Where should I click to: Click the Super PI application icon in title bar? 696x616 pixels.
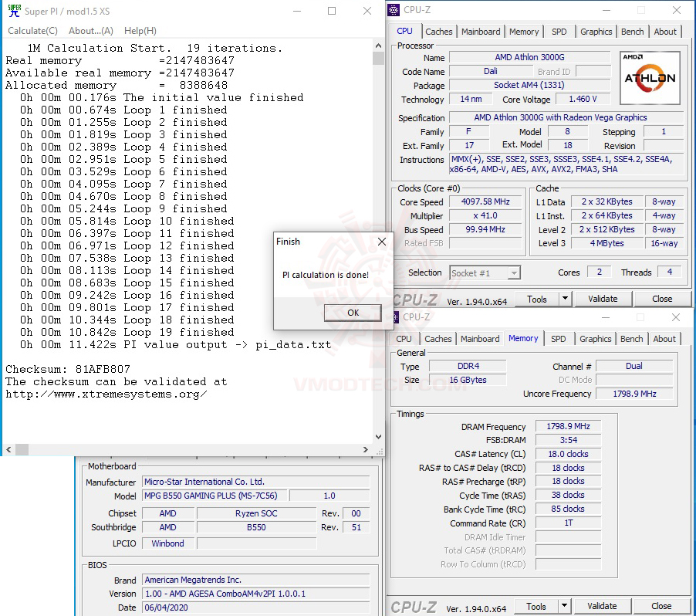tap(14, 11)
